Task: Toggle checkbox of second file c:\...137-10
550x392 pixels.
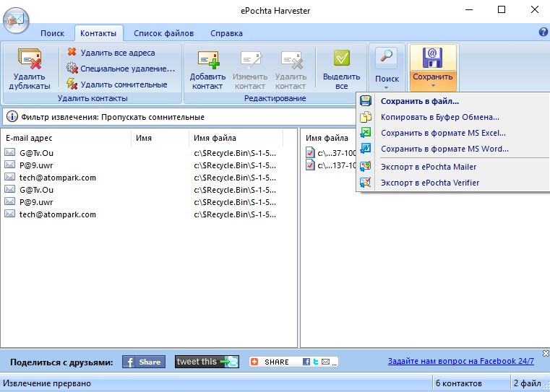Action: (310, 165)
